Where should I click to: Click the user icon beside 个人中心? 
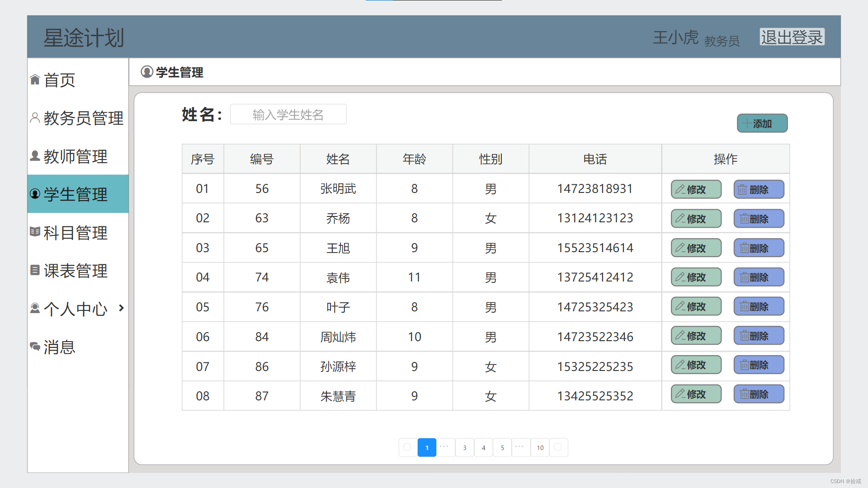tap(35, 308)
